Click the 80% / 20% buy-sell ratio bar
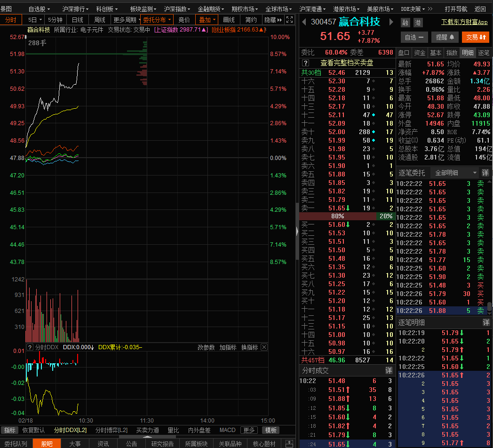Viewport: 493px width, 448px height. pos(348,216)
